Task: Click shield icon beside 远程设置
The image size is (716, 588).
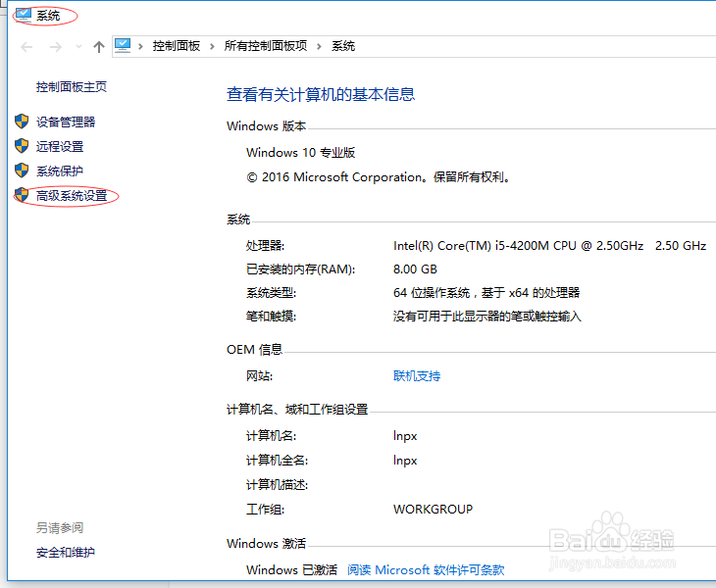Action: [x=22, y=146]
